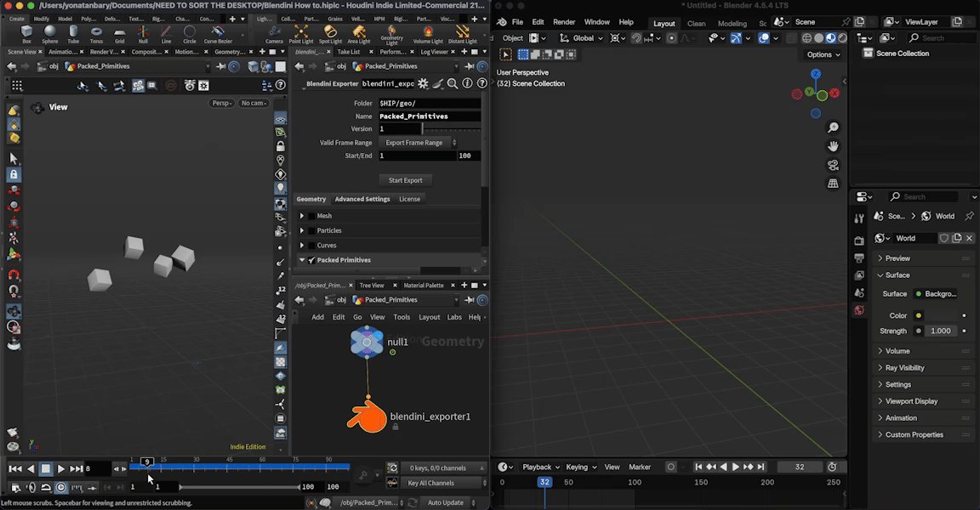The width and height of the screenshot is (980, 510).
Task: Open the Blender Render menu
Action: [564, 22]
